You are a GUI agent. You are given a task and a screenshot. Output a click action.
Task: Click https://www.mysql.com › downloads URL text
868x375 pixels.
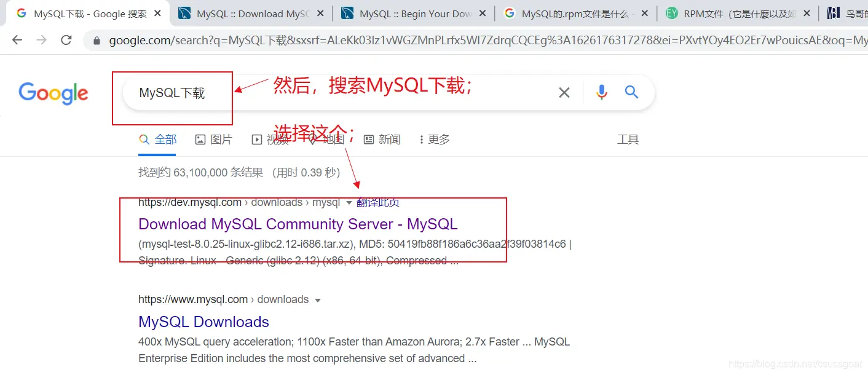point(223,300)
